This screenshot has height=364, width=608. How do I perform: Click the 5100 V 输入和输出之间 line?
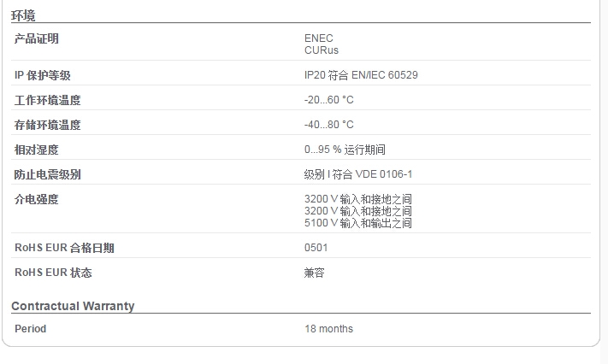(x=358, y=223)
